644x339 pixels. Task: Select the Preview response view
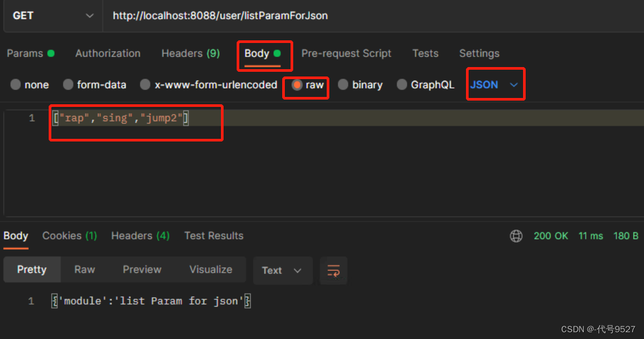142,269
